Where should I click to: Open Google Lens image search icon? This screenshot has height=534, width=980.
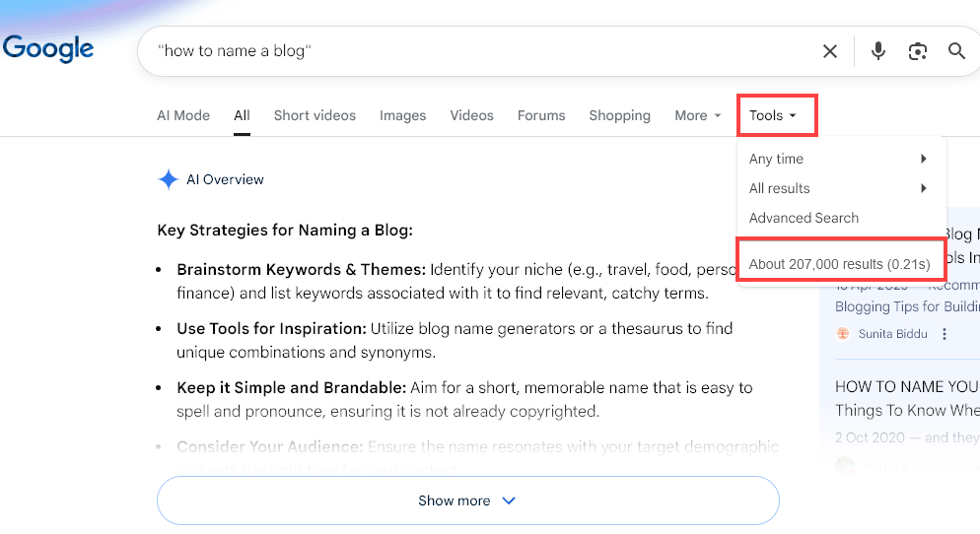(x=918, y=51)
